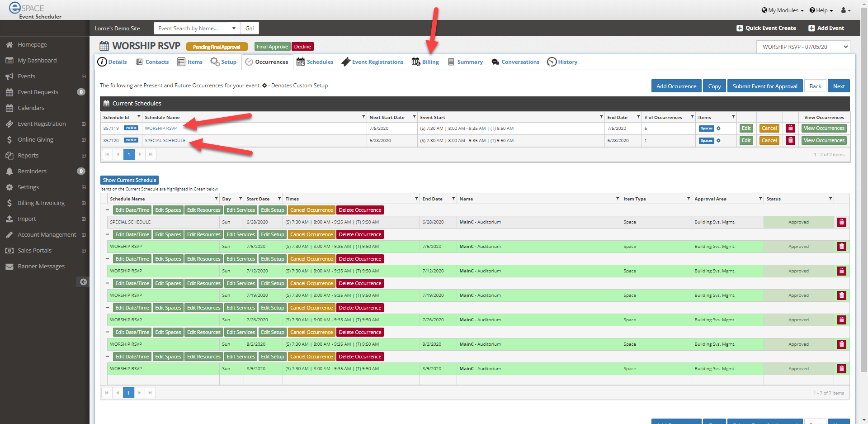Open My Modules dropdown

pyautogui.click(x=783, y=10)
